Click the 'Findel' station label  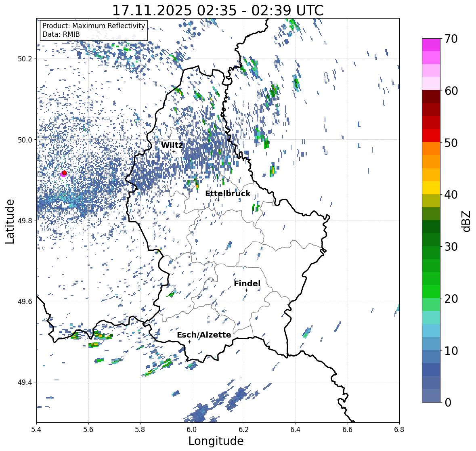coord(247,283)
